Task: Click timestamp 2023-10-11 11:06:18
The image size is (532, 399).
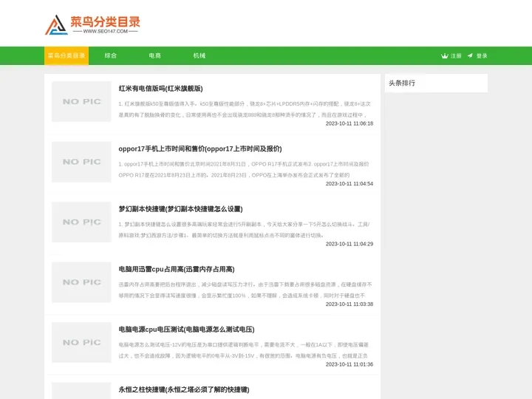Action: coord(349,123)
